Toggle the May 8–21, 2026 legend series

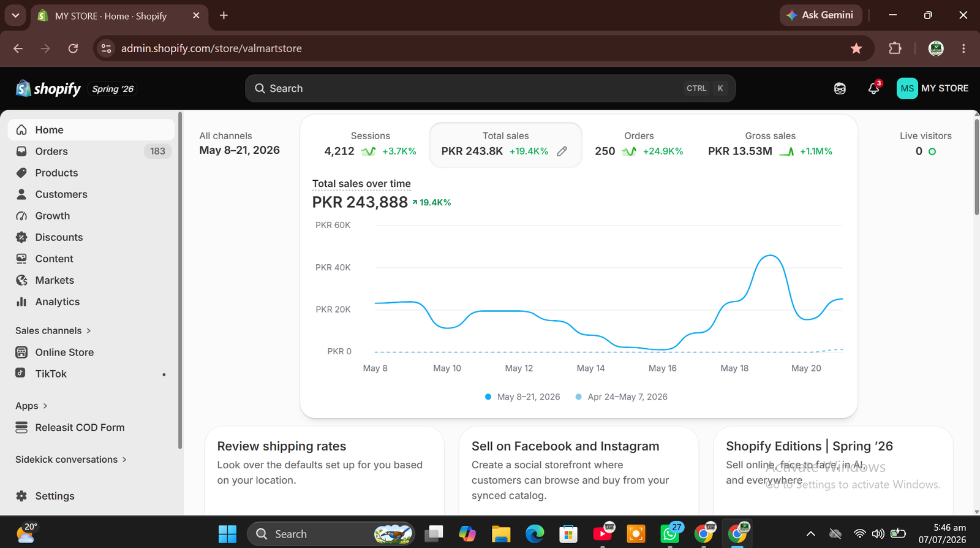tap(522, 397)
